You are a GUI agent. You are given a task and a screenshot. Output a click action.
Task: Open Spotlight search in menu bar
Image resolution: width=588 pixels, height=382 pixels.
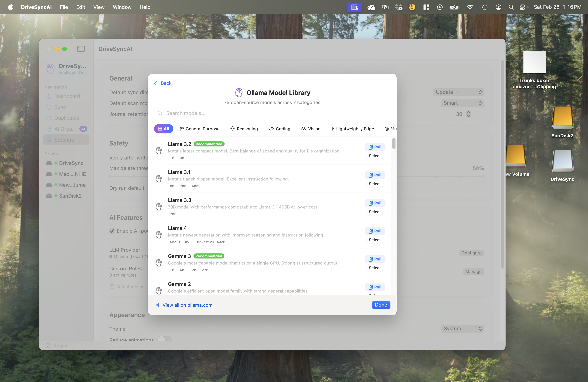click(511, 7)
